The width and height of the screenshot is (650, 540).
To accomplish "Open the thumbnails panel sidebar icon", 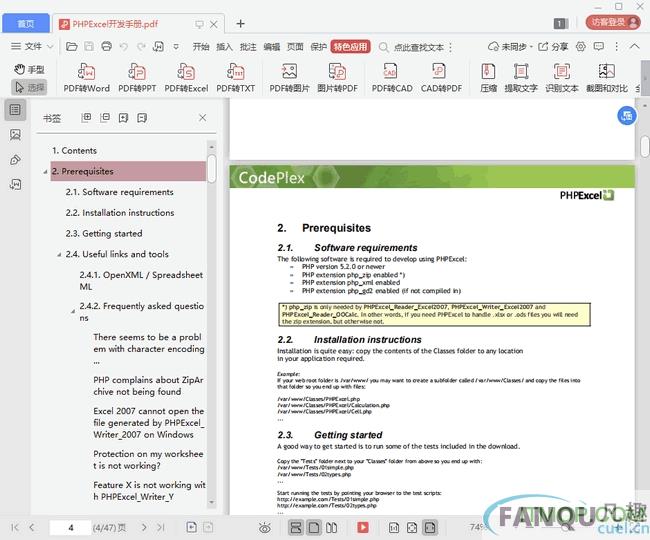I will coord(15,134).
